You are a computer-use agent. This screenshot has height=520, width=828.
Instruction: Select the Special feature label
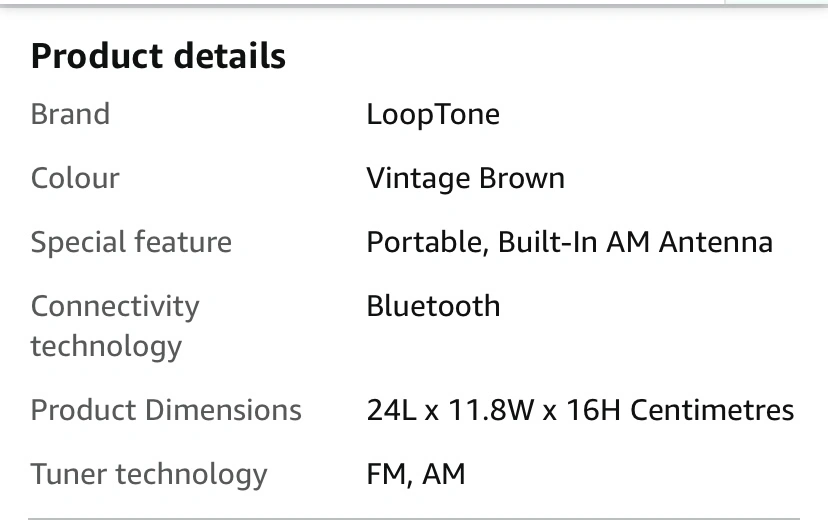coord(131,243)
